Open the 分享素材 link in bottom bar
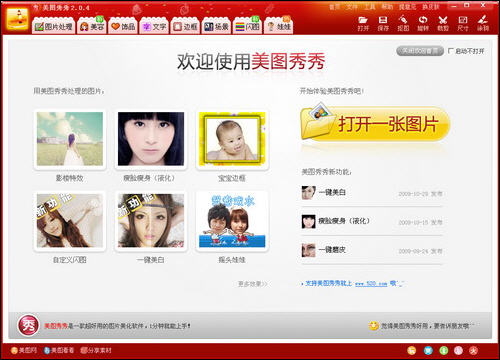 tap(96, 350)
